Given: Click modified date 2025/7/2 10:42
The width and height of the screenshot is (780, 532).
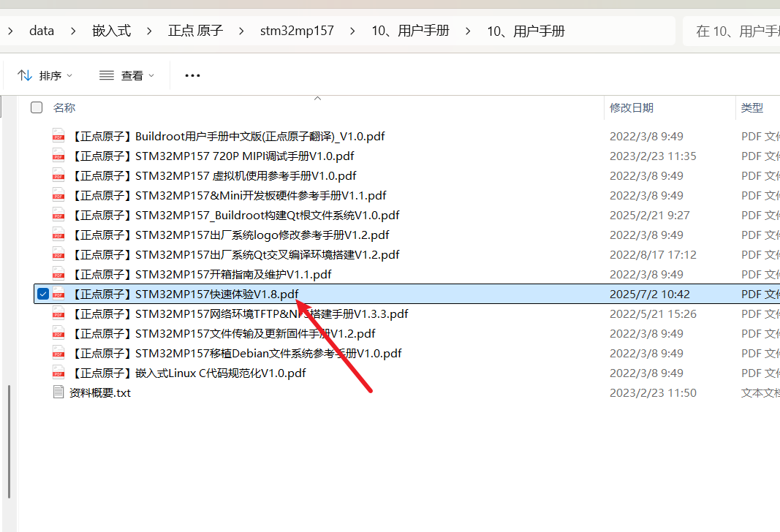Looking at the screenshot, I should point(650,294).
